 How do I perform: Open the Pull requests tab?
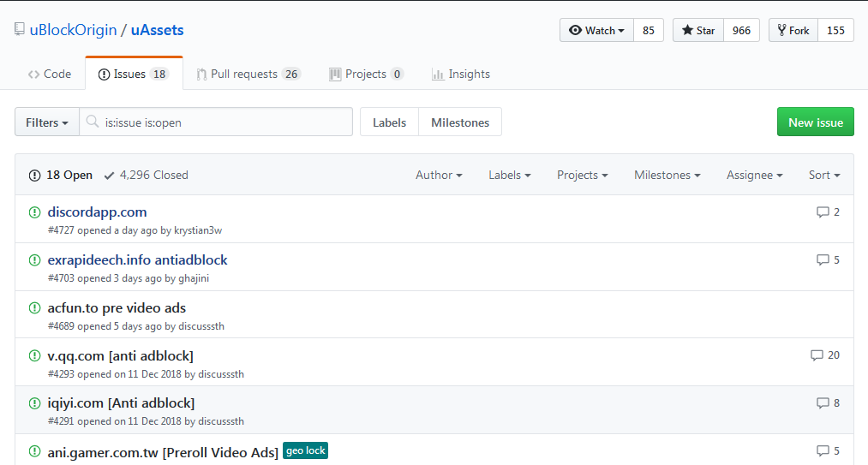(248, 75)
